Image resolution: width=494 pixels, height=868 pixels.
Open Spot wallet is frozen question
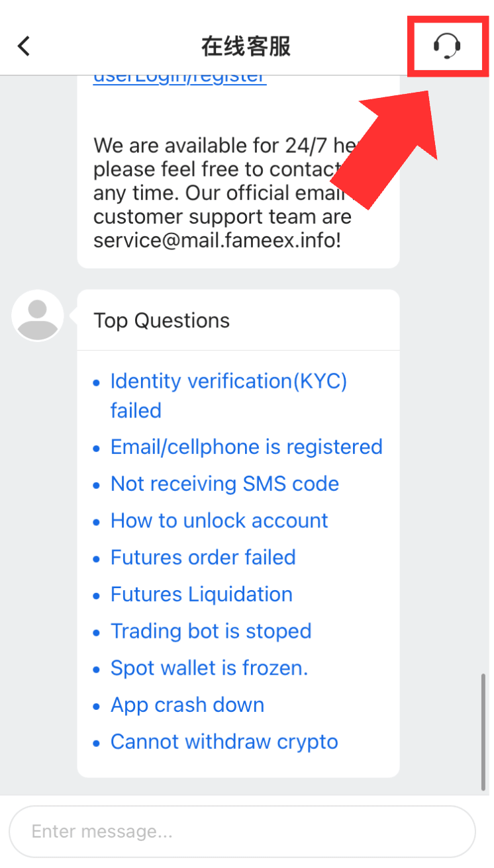(x=209, y=668)
